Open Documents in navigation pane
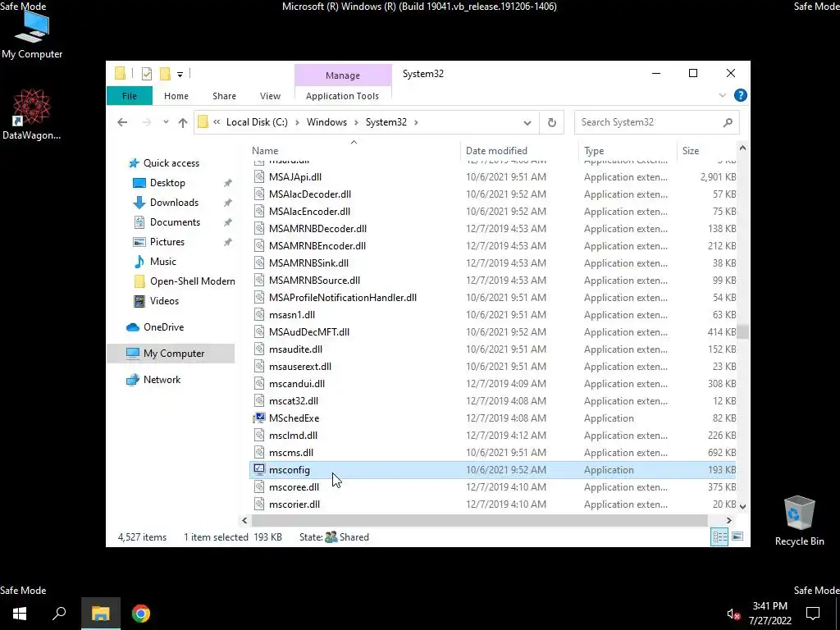The width and height of the screenshot is (840, 630). (175, 222)
